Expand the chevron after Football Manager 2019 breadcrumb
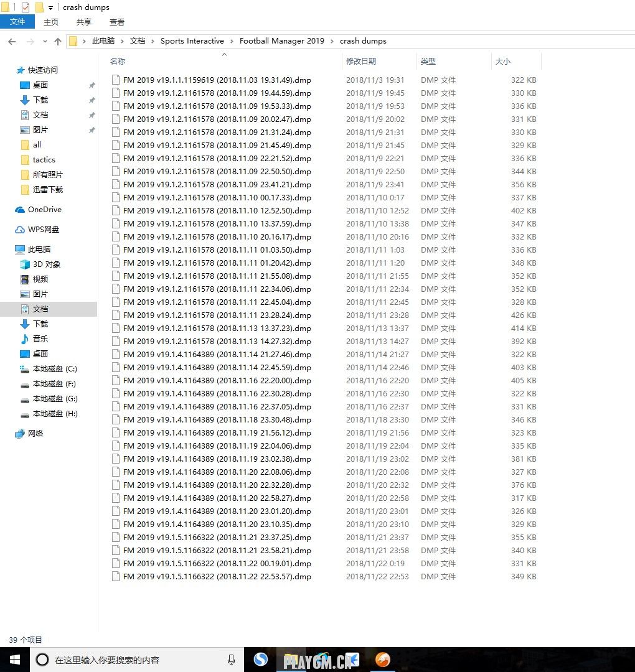Viewport: 635px width, 672px height. pos(332,41)
